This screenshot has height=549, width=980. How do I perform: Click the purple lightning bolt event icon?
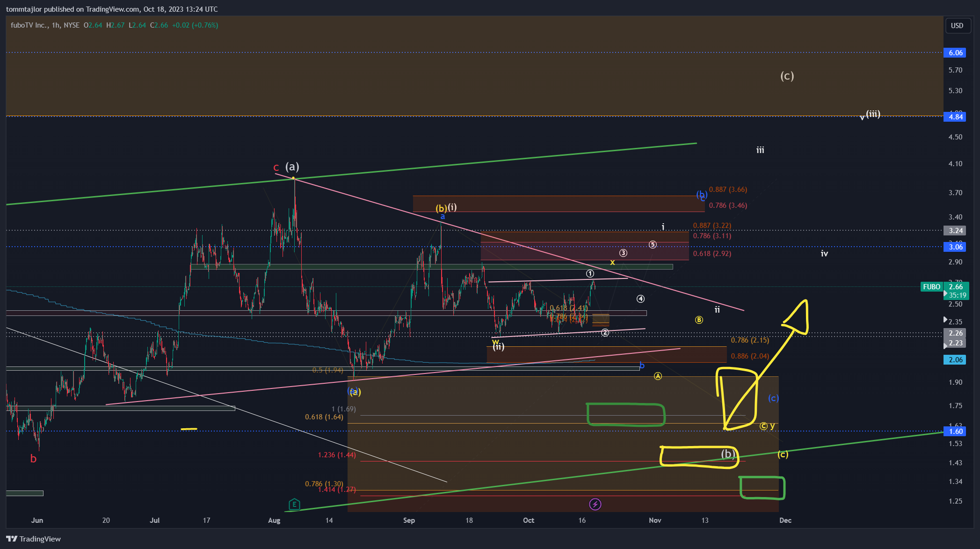595,504
